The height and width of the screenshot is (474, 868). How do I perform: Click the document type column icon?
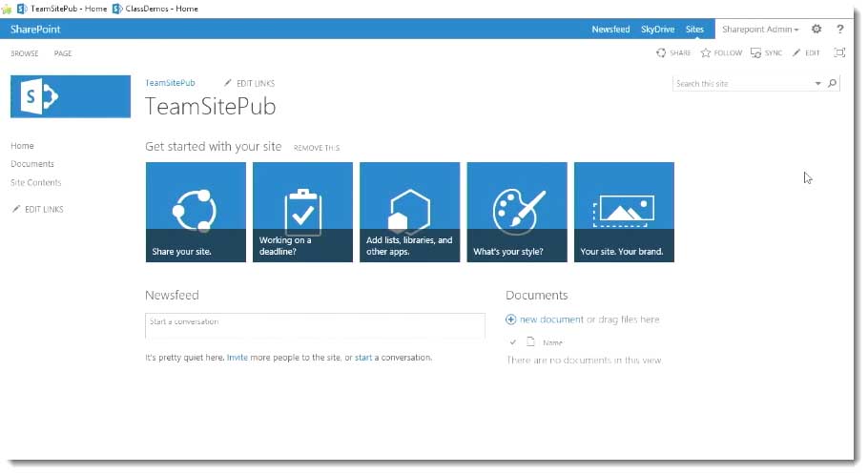(530, 341)
